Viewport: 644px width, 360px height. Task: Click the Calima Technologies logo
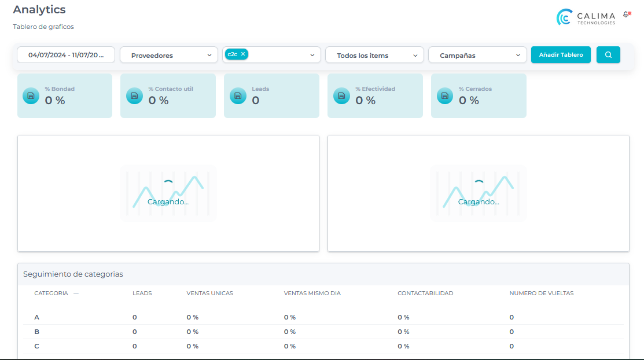point(586,17)
